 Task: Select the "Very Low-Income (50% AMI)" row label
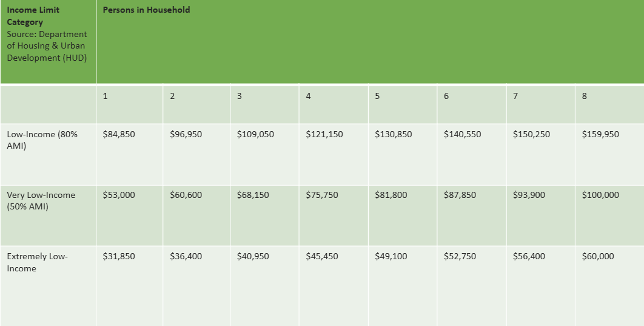(41, 201)
